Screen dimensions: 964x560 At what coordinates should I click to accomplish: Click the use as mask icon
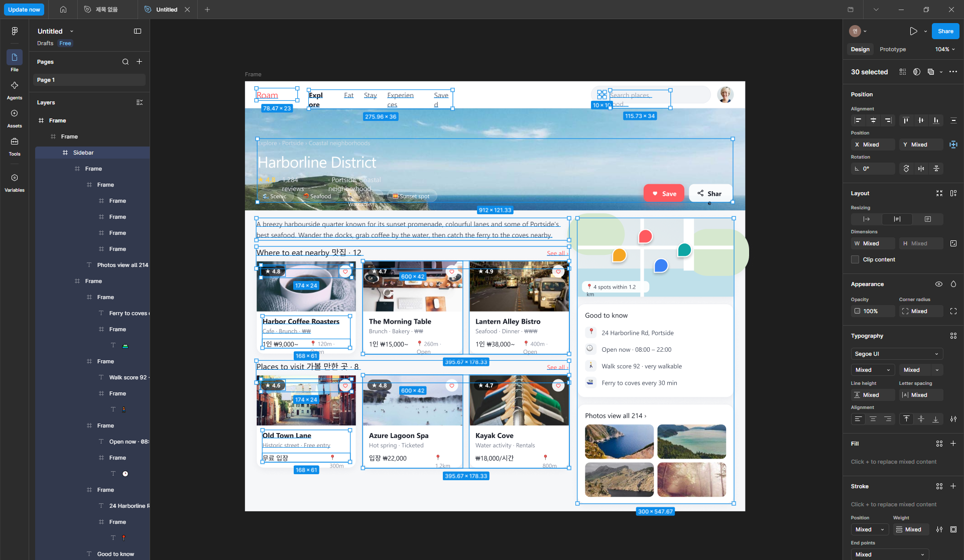pos(917,72)
